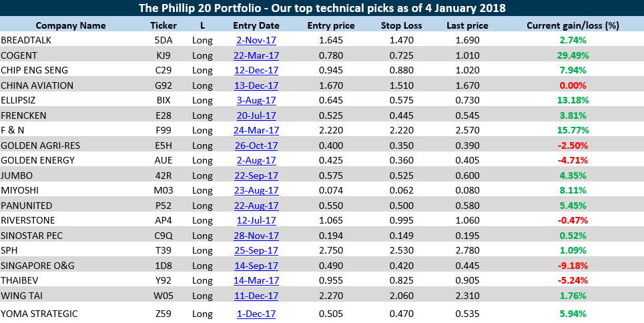The width and height of the screenshot is (644, 323).
Task: Follow the 12-Dec-17 link for Chip Eng Seng
Action: 256,70
